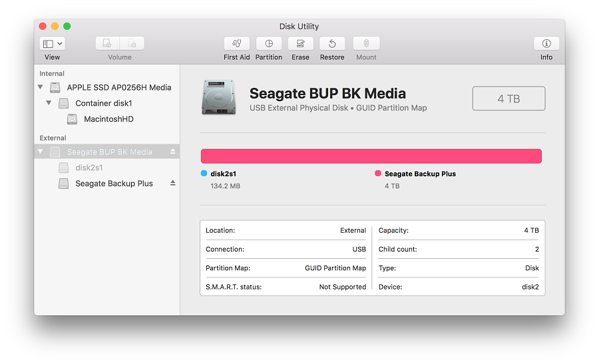Click the '134.2 MB' size text
This screenshot has height=364, width=599.
tap(226, 186)
